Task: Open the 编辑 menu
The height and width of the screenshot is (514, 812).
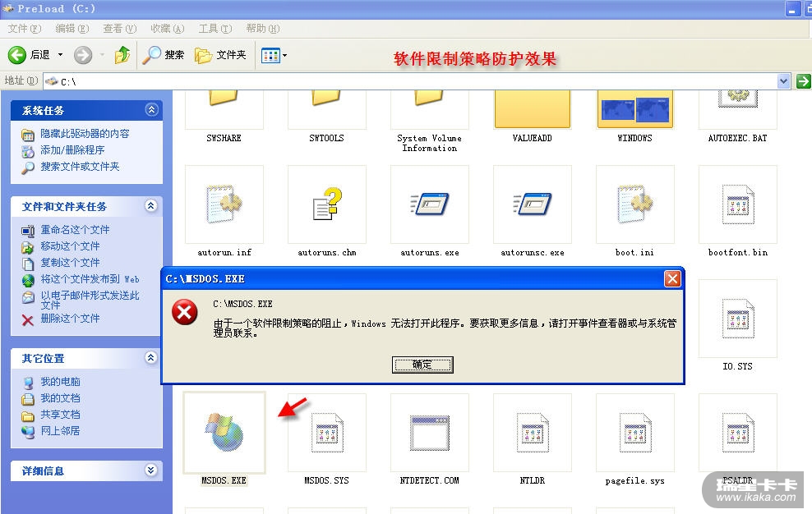Action: pyautogui.click(x=72, y=29)
